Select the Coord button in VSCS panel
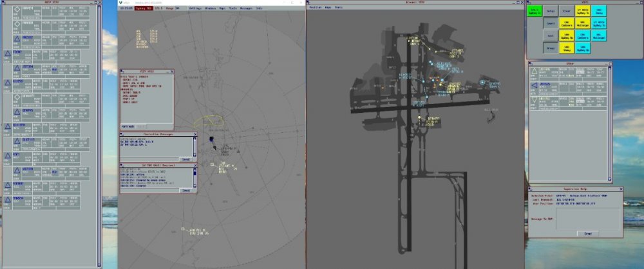 click(551, 23)
